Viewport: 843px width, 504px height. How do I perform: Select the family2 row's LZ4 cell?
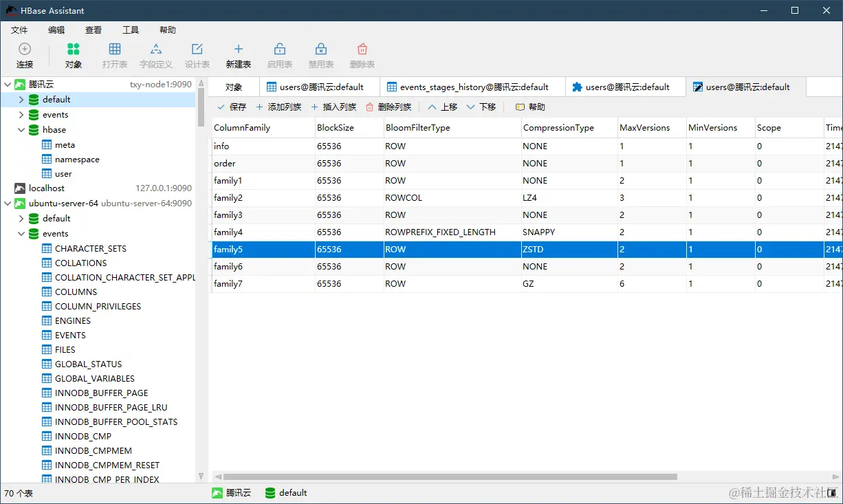tap(569, 198)
